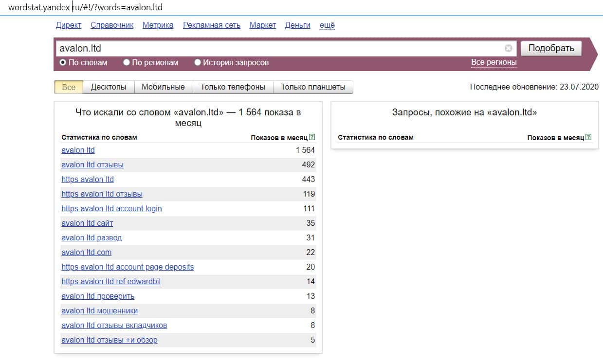Select the "По словам" radio option
Screen dimensions: 603x364
pyautogui.click(x=63, y=62)
